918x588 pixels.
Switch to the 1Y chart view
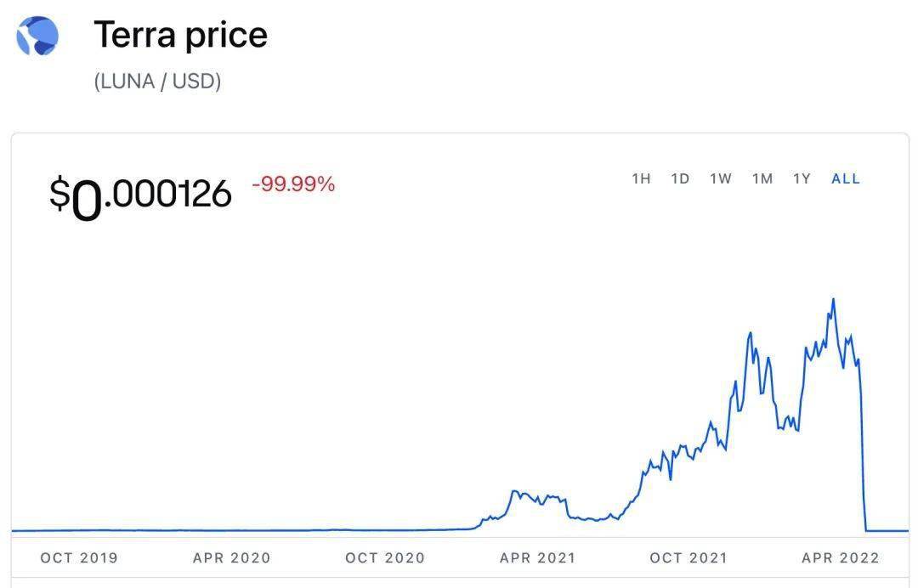tap(802, 178)
